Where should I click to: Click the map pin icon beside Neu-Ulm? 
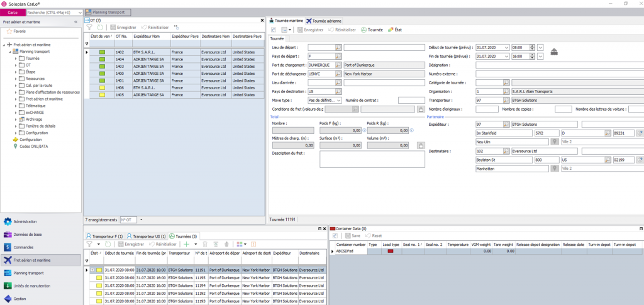click(x=555, y=142)
